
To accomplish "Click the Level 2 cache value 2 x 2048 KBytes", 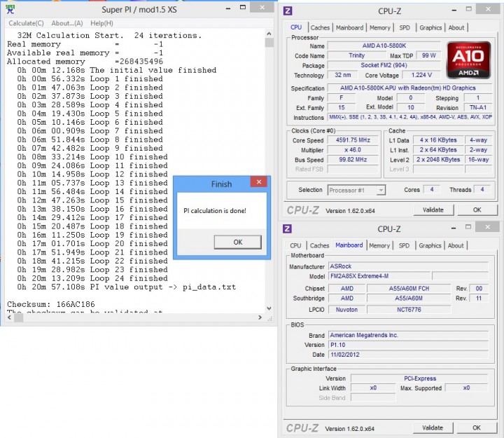I will (x=438, y=159).
